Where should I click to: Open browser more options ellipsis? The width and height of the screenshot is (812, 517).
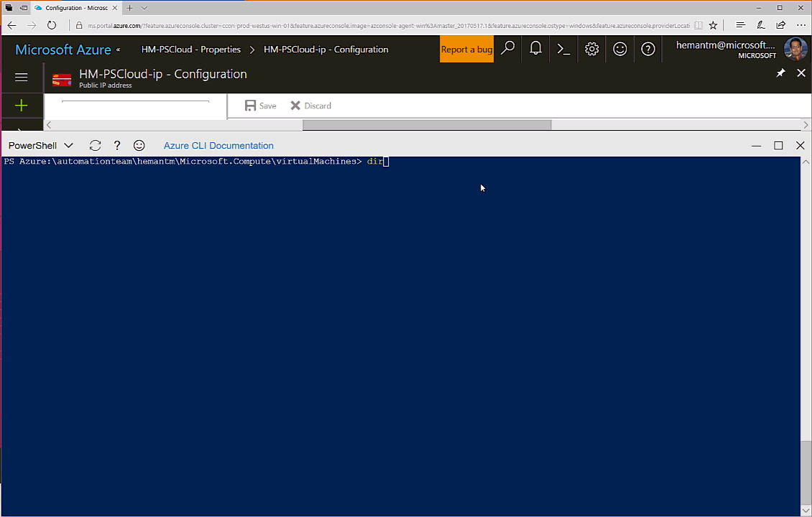click(x=801, y=25)
